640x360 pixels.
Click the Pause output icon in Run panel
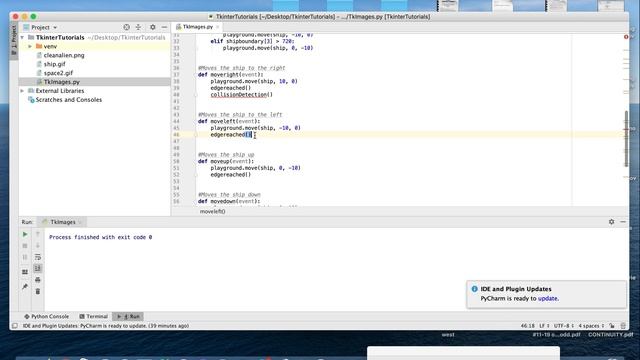(25, 257)
